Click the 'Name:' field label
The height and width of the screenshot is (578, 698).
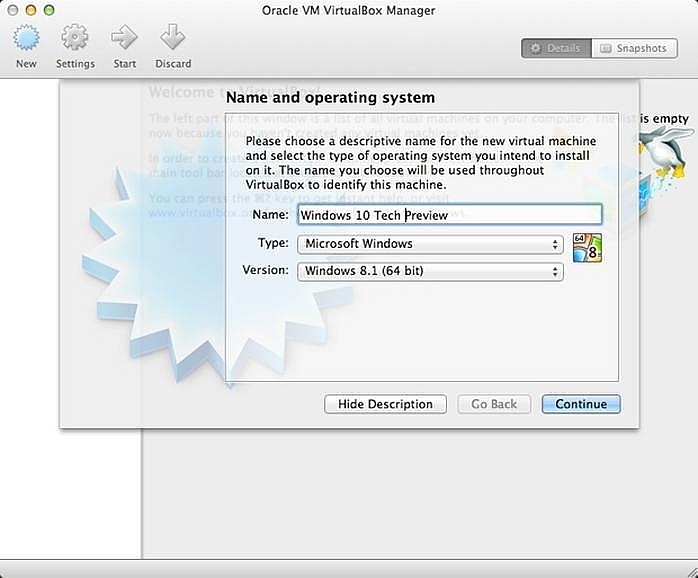tap(271, 215)
